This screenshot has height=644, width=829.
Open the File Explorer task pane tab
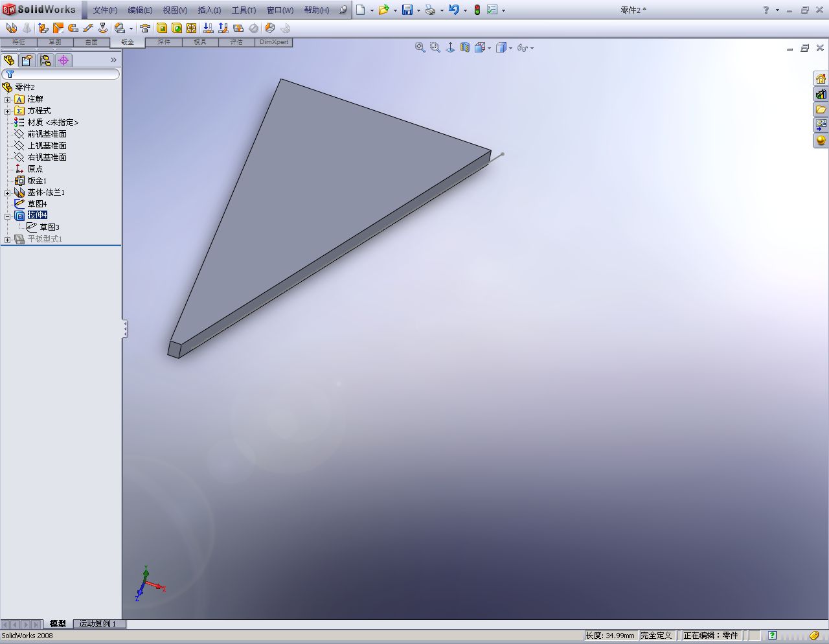(821, 109)
